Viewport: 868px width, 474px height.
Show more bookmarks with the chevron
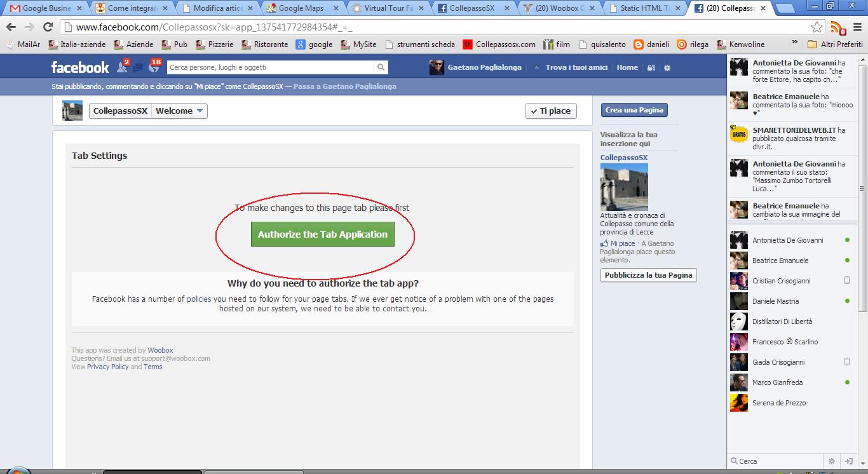tap(794, 43)
